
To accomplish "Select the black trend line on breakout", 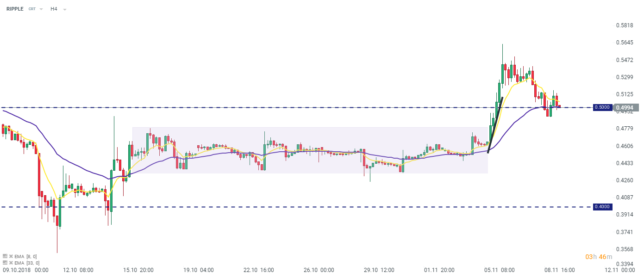I will click(495, 125).
